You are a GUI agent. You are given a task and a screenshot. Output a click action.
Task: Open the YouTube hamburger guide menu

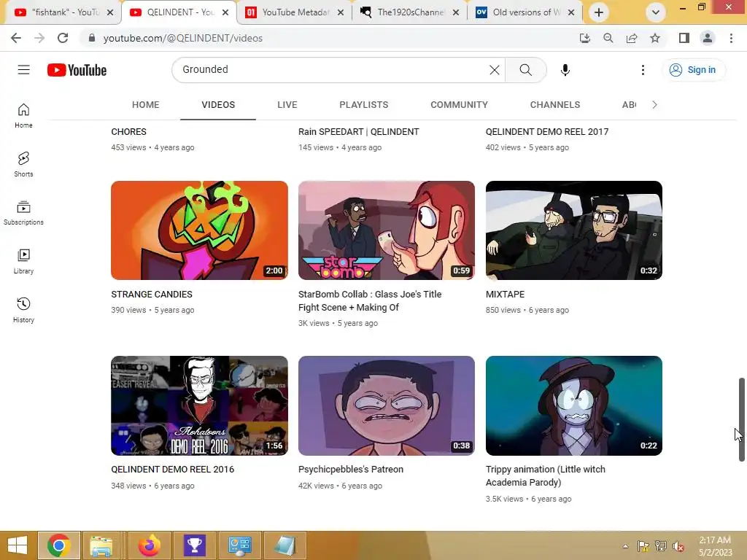24,70
